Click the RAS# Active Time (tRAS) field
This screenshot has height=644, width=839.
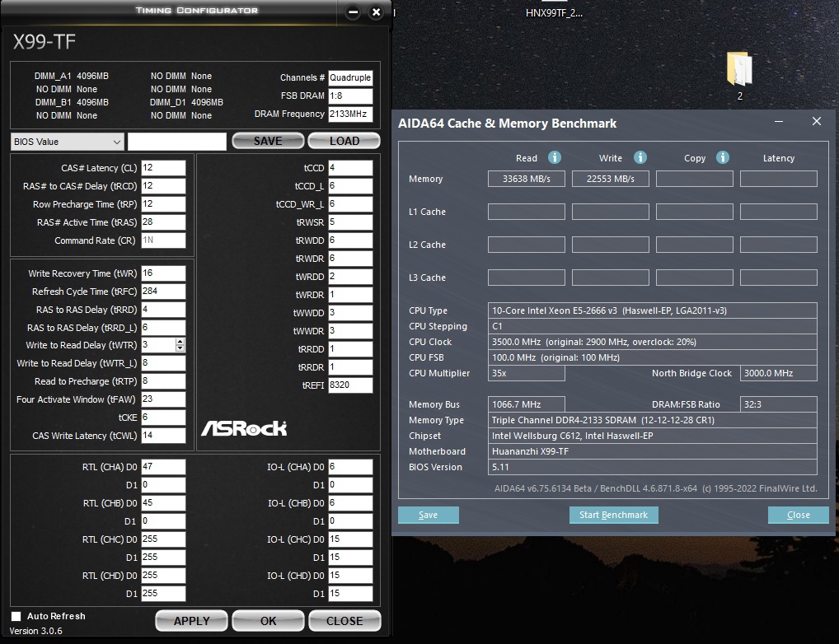click(163, 222)
